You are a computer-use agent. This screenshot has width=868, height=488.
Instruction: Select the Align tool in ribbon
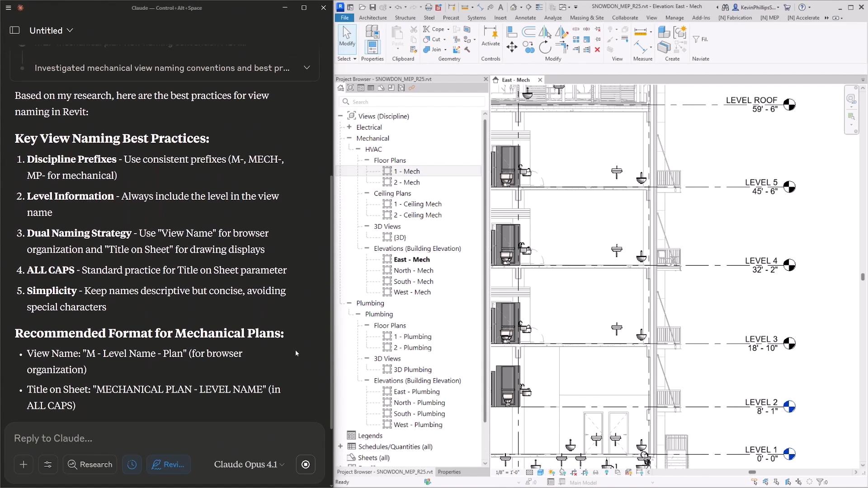point(512,32)
